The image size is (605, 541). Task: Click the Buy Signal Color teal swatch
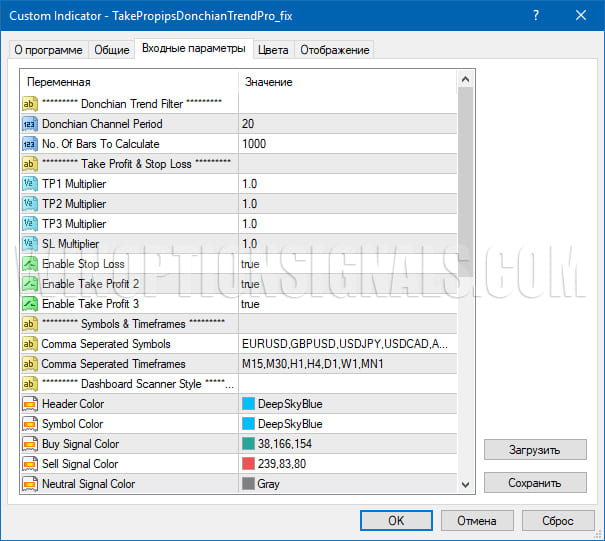pos(249,444)
